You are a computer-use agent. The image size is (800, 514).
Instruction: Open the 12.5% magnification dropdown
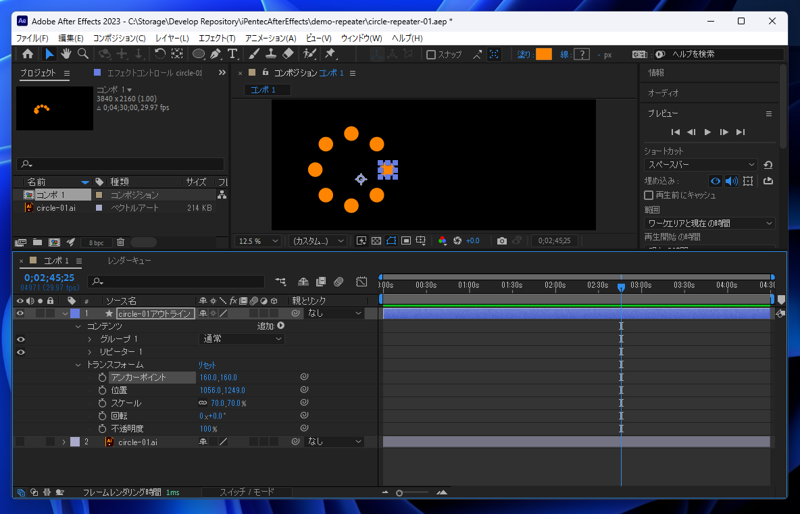[x=259, y=241]
